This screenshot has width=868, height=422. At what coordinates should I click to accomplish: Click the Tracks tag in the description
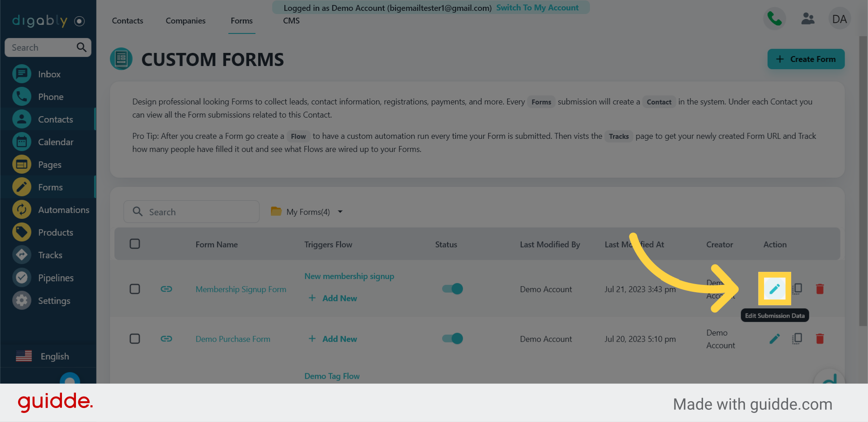tap(619, 136)
